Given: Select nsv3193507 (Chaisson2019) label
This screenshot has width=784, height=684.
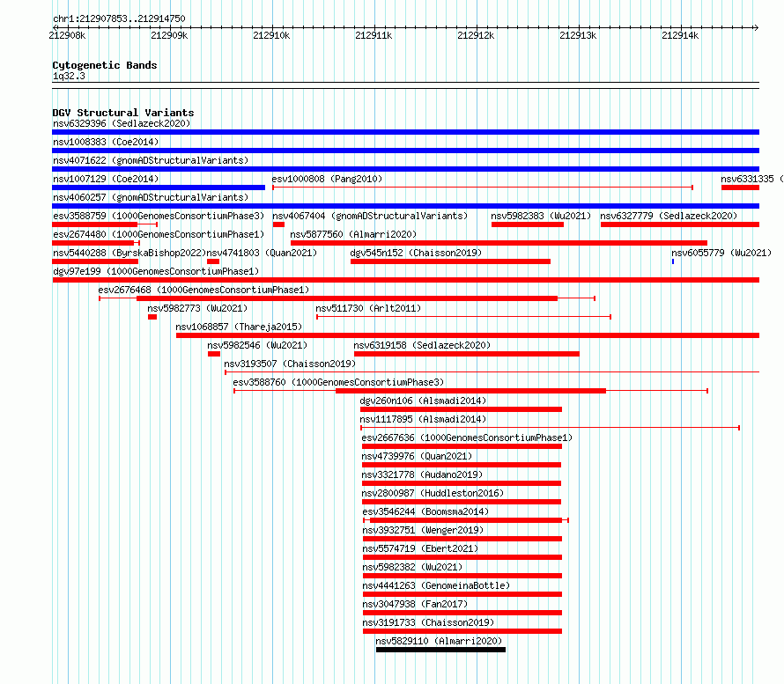Looking at the screenshot, I should (290, 364).
